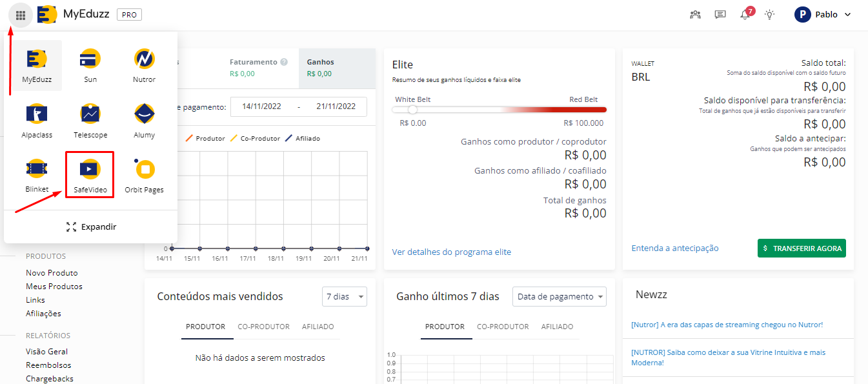Click the start date field 14/11/2022
The width and height of the screenshot is (868, 384).
click(261, 106)
